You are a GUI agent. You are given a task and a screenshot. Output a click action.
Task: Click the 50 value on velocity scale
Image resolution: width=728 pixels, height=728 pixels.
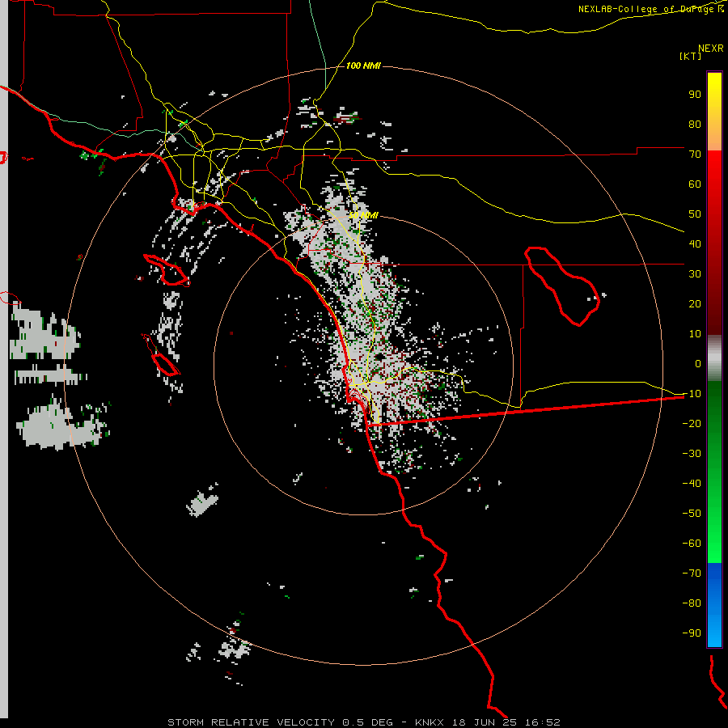click(695, 214)
